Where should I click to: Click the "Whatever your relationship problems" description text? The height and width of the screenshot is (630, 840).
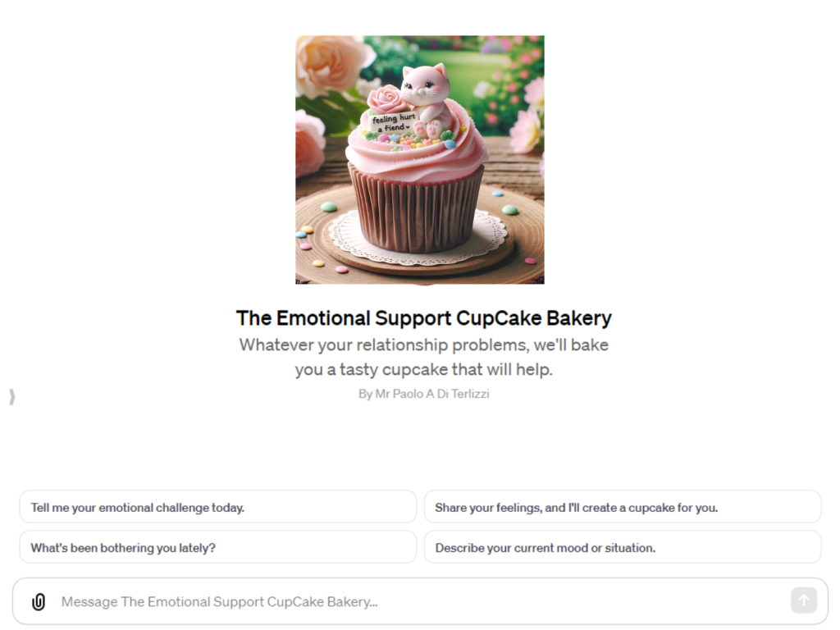424,357
